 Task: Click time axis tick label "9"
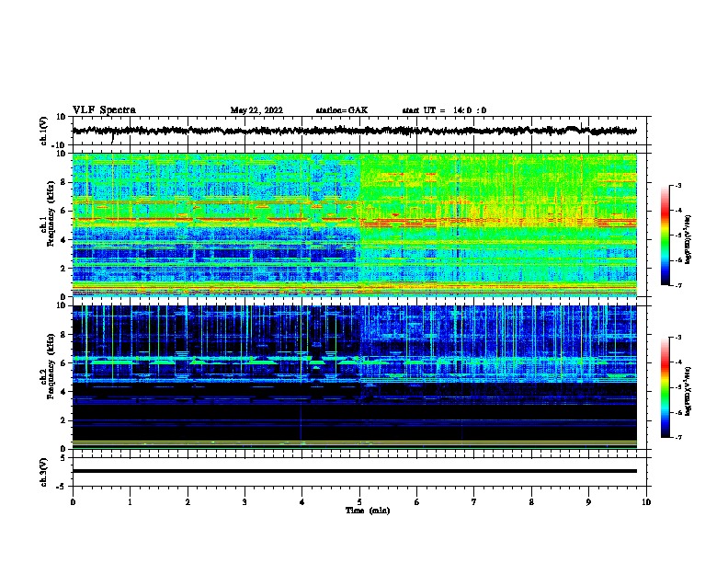(588, 502)
